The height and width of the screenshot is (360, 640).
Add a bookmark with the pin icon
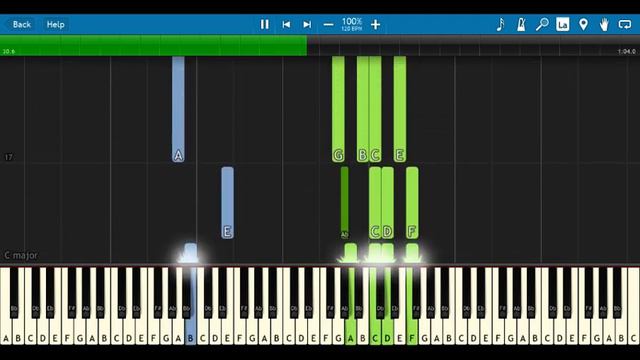pyautogui.click(x=584, y=24)
